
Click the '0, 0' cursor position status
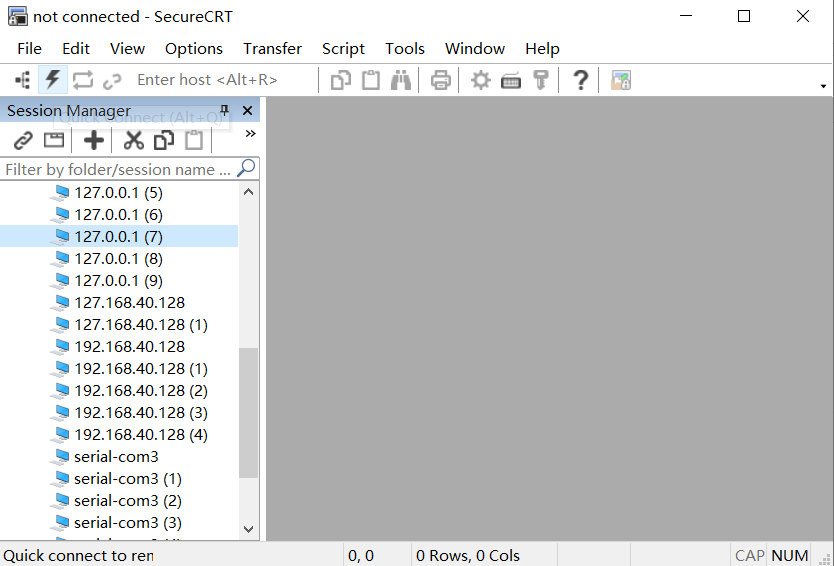pos(361,555)
